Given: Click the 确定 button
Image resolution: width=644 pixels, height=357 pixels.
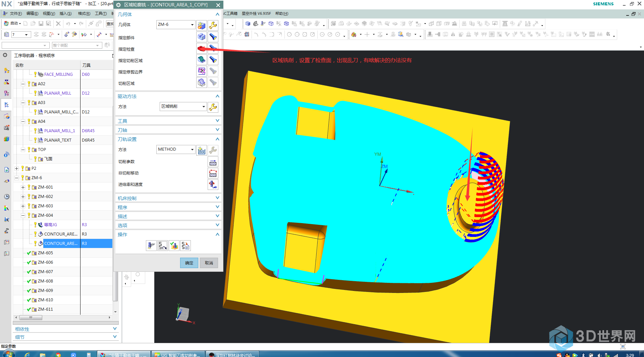Looking at the screenshot, I should click(189, 263).
